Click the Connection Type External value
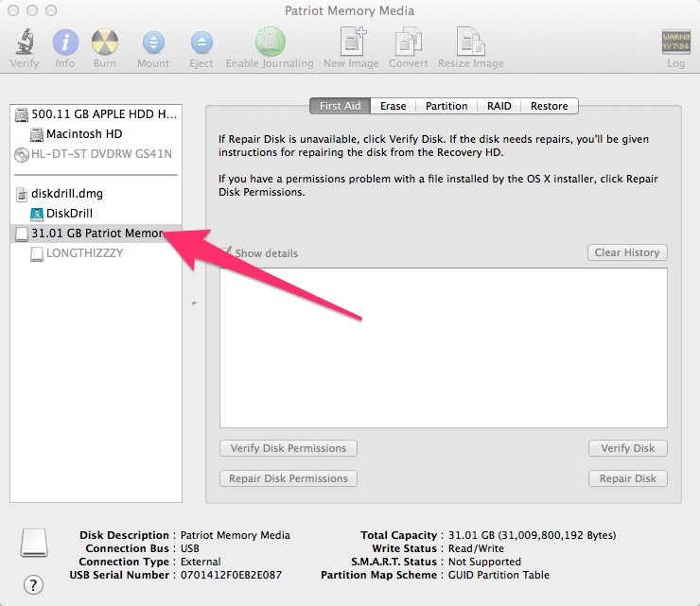The image size is (700, 606). [x=201, y=562]
